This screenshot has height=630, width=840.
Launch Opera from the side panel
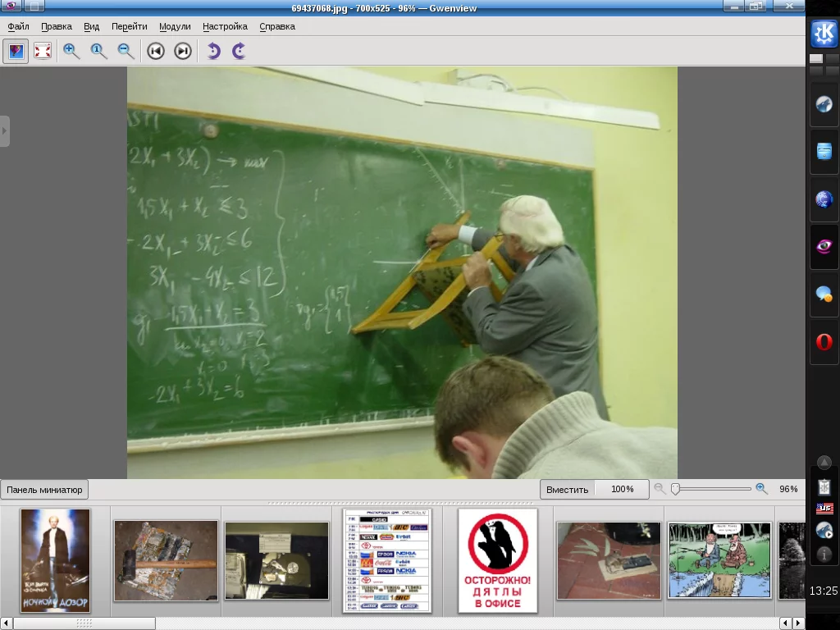pos(824,341)
